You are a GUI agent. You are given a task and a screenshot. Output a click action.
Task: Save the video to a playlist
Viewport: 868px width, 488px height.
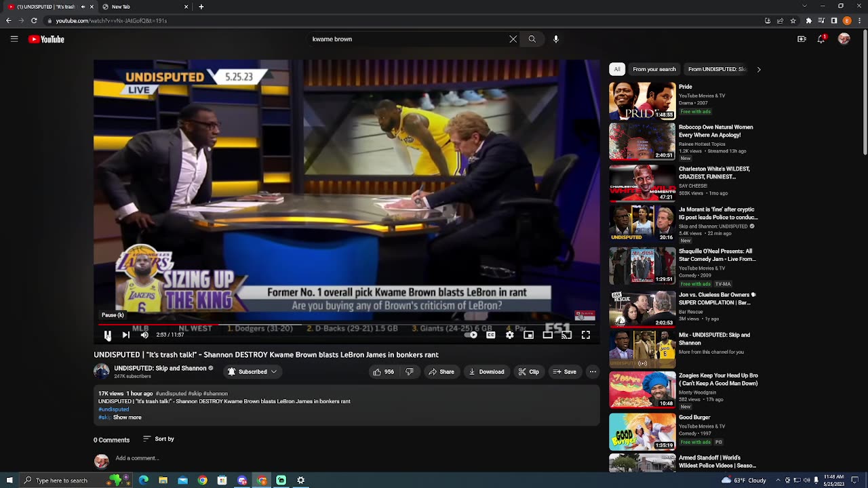[565, 371]
